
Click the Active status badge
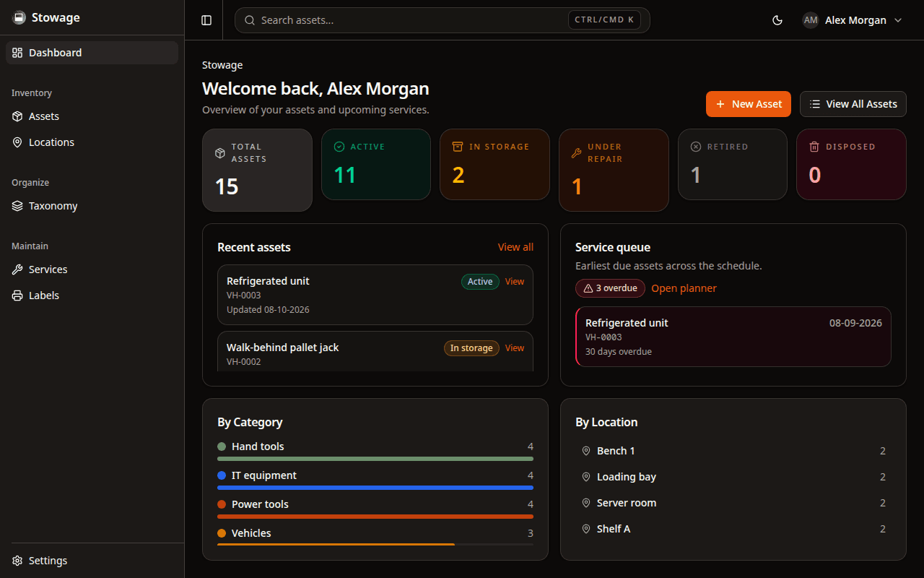(x=480, y=282)
